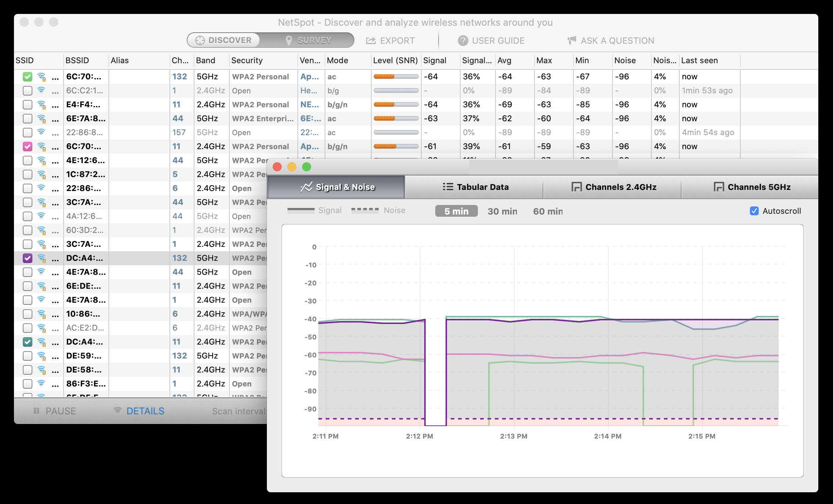Click level bar of 6E:7A:8 channel 44 row

click(x=396, y=119)
